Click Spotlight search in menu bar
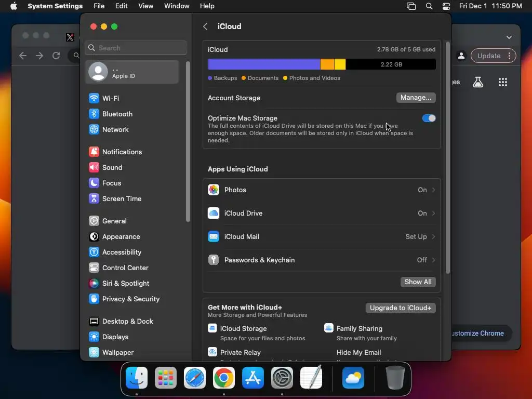This screenshot has width=532, height=399. tap(429, 6)
